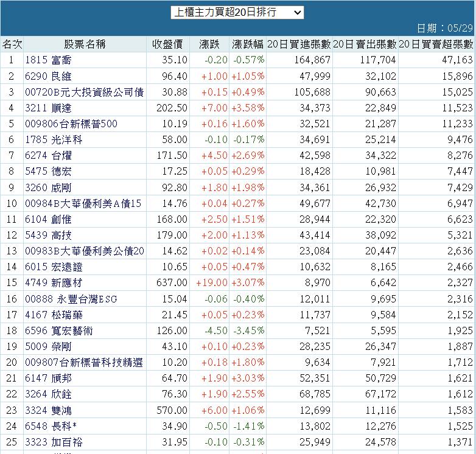476x454 pixels.
Task: Select sell volume 42,730
Action: [x=380, y=203]
